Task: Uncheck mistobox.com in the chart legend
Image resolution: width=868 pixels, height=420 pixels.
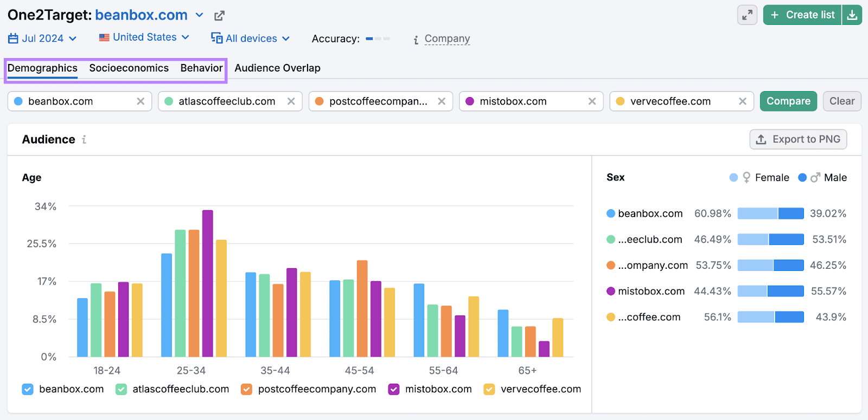Action: tap(394, 389)
